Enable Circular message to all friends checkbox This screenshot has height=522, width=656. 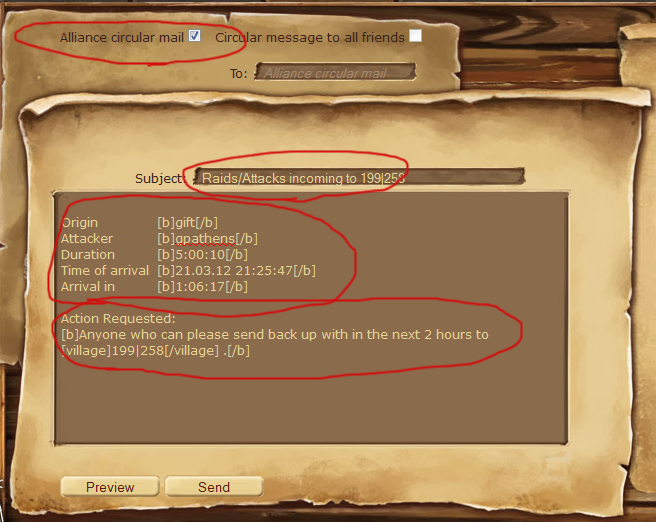pyautogui.click(x=415, y=36)
